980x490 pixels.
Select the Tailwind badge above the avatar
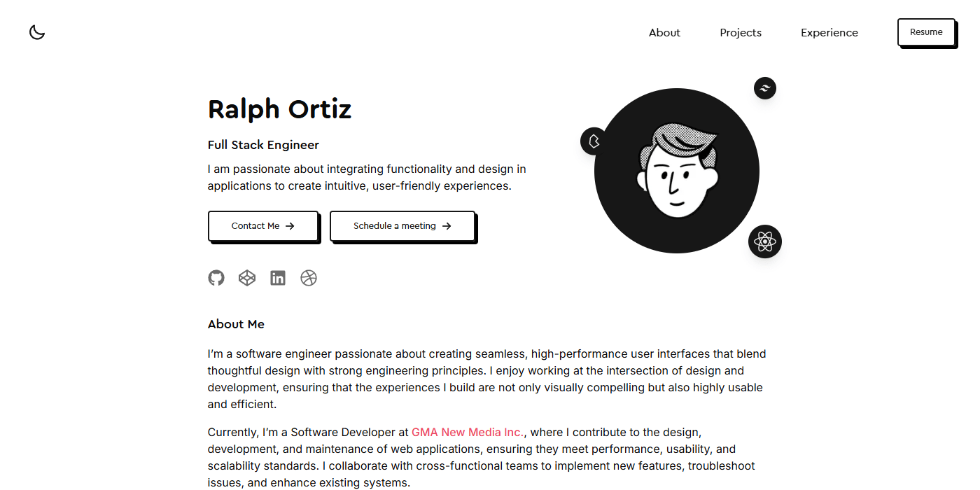point(764,88)
